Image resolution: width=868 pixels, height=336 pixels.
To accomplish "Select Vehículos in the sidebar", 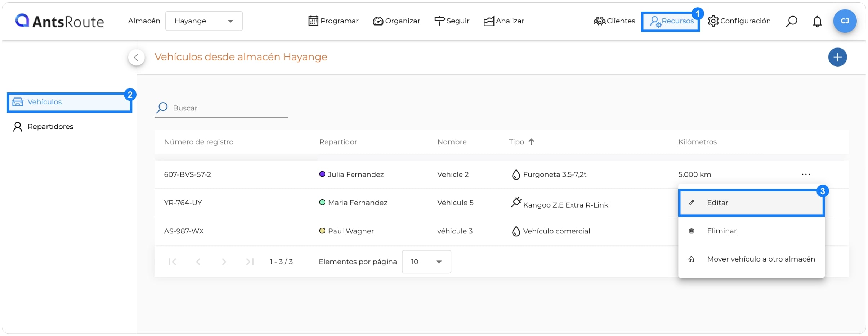I will [x=70, y=103].
